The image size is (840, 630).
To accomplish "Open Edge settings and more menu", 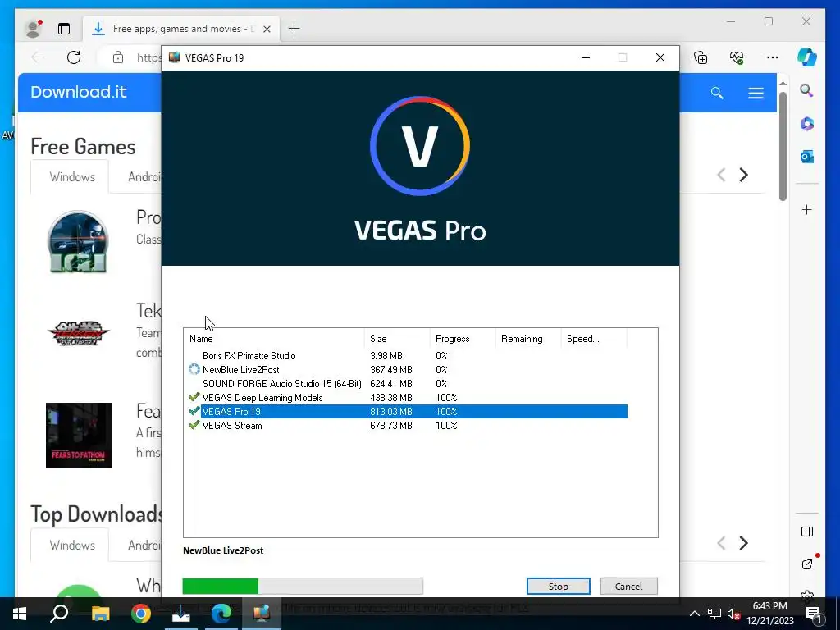I will click(x=773, y=57).
